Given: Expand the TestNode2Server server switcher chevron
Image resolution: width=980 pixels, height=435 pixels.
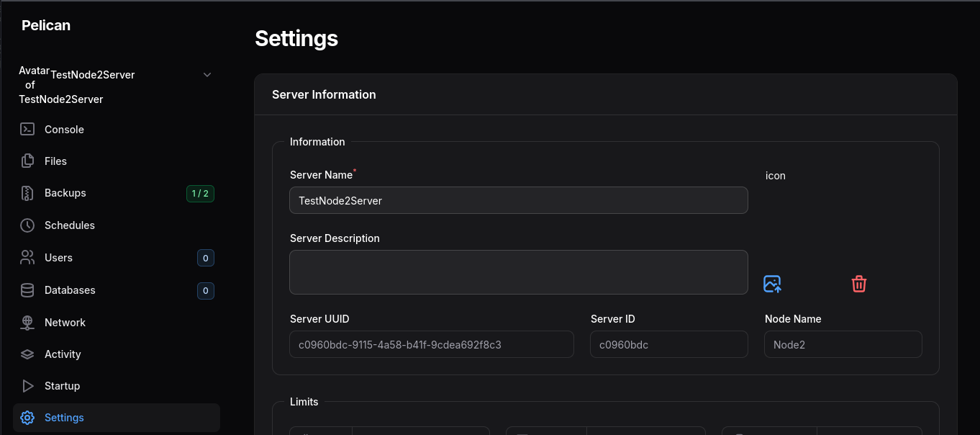Looking at the screenshot, I should [207, 75].
